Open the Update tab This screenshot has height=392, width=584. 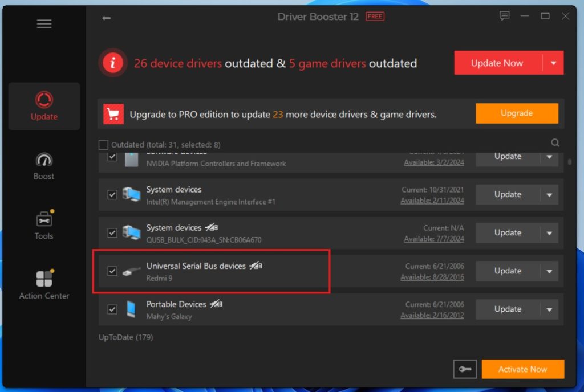pos(44,107)
